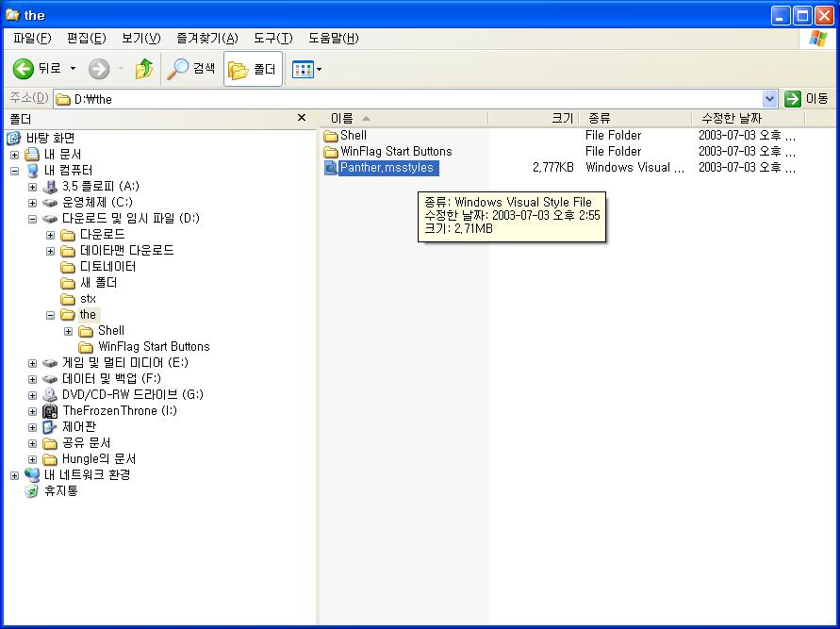Click the Go (이동) button

point(807,99)
